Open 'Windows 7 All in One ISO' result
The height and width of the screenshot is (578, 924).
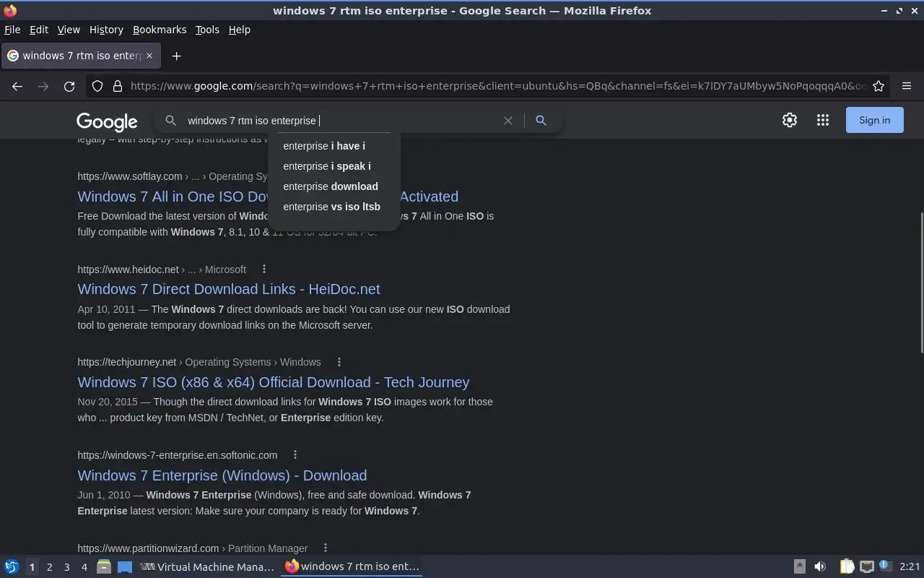click(x=268, y=197)
